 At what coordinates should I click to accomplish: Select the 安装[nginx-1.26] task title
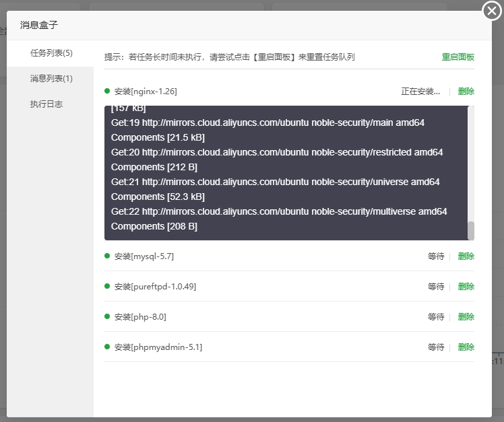tap(146, 92)
